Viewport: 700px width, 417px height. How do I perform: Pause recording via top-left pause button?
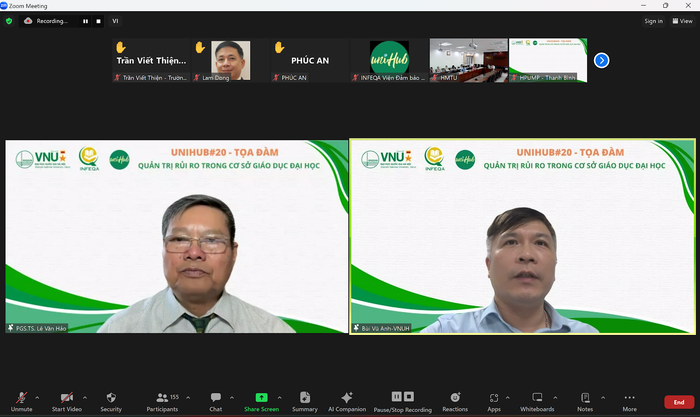(x=85, y=21)
